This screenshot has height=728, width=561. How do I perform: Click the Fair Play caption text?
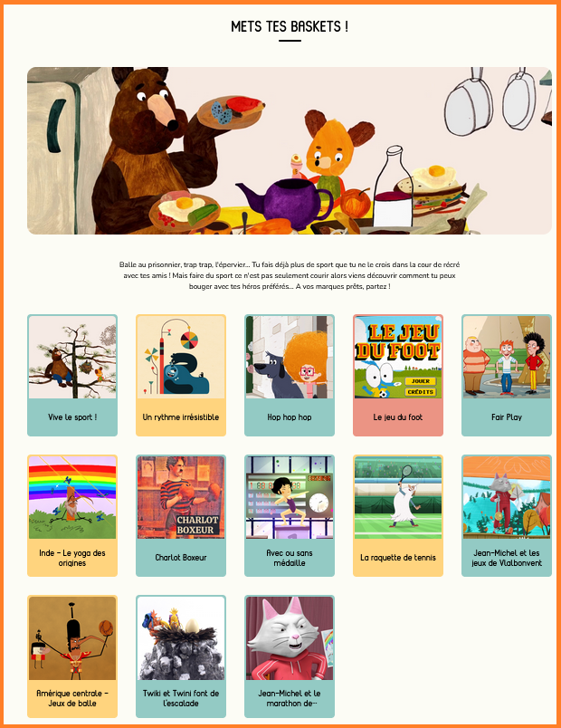click(507, 417)
